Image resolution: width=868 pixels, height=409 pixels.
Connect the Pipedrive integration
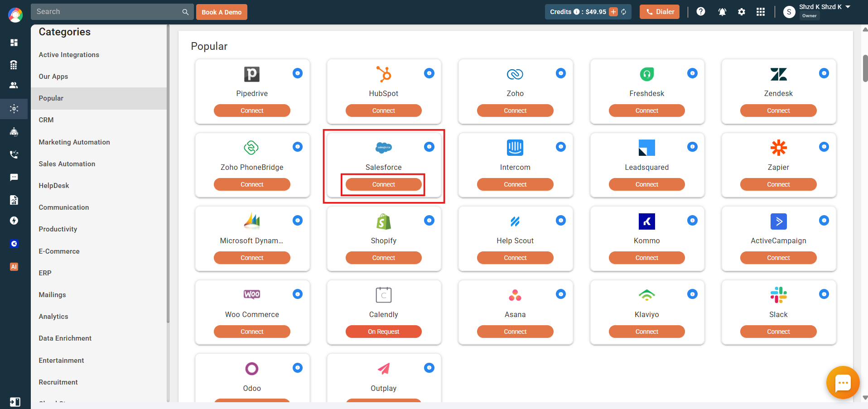tap(252, 111)
